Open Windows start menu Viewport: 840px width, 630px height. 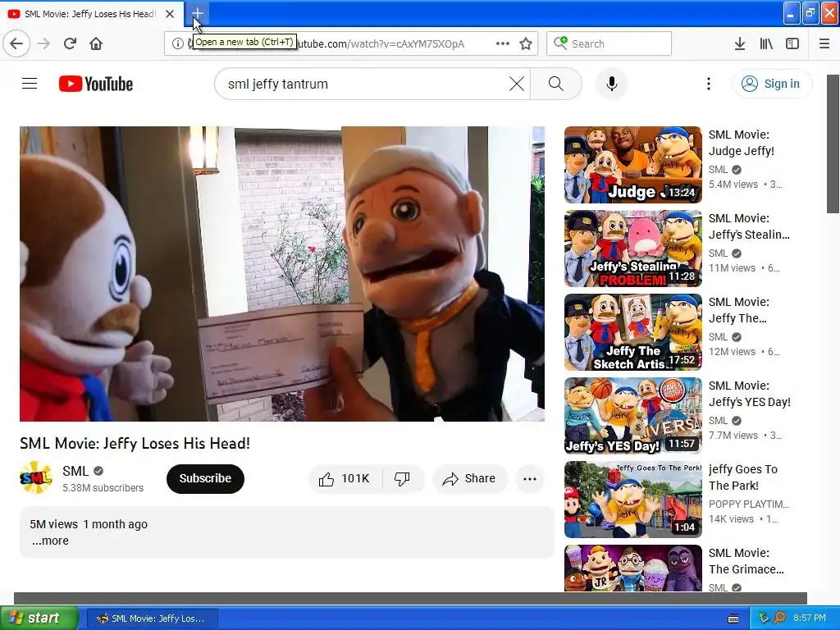[39, 619]
